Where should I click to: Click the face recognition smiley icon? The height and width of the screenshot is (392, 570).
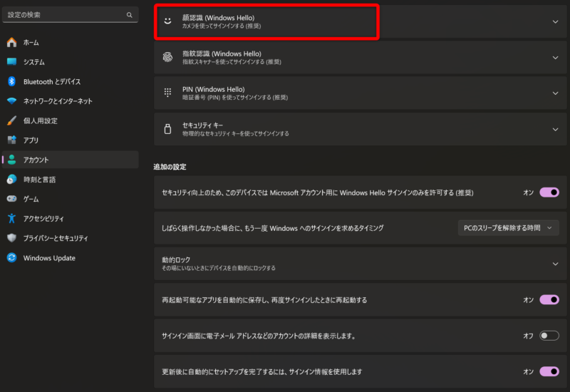pyautogui.click(x=167, y=21)
